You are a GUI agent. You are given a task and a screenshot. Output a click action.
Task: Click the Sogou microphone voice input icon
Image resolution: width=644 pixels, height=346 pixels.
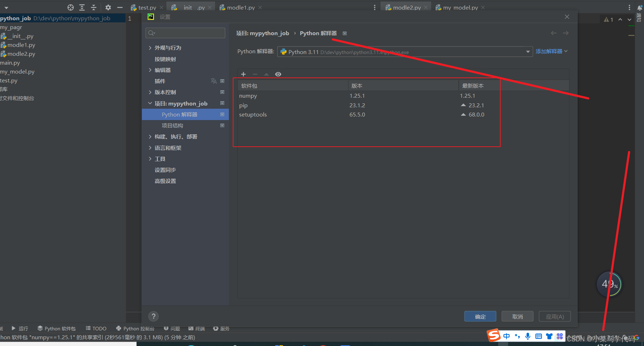(x=528, y=336)
